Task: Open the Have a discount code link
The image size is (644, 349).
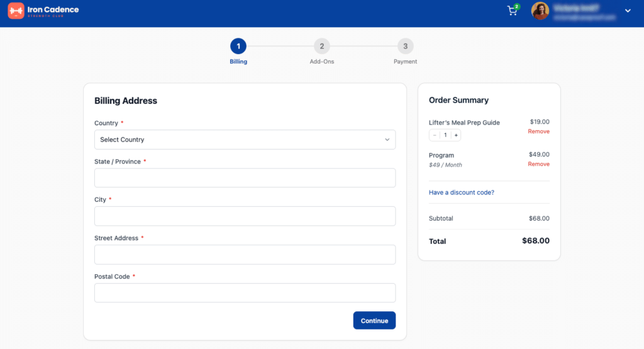Action: click(461, 192)
